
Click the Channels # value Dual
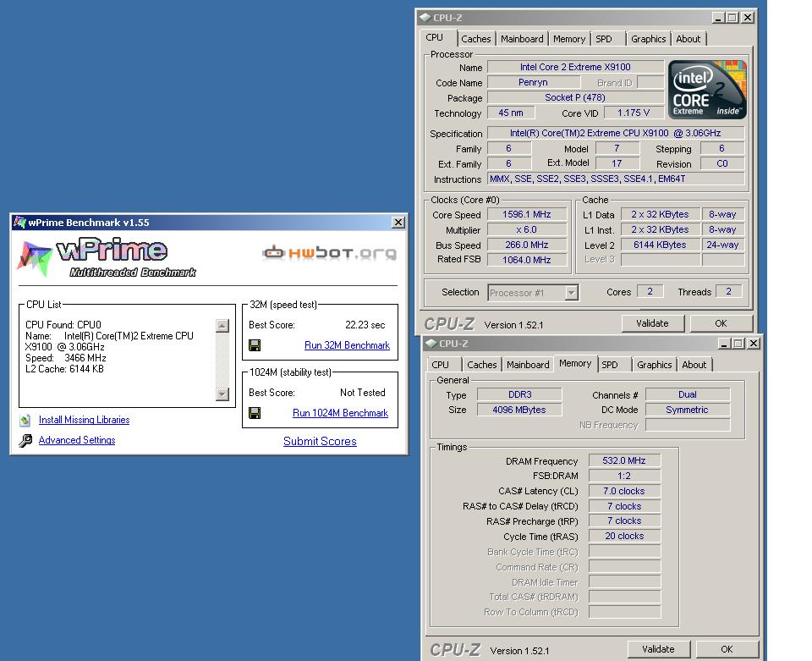tap(688, 394)
